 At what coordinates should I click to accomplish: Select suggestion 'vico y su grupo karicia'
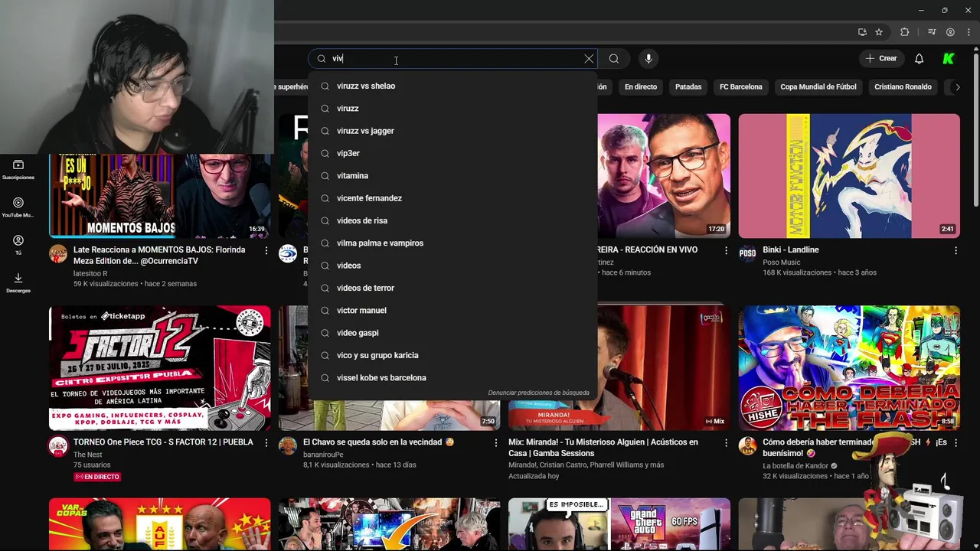(x=452, y=355)
